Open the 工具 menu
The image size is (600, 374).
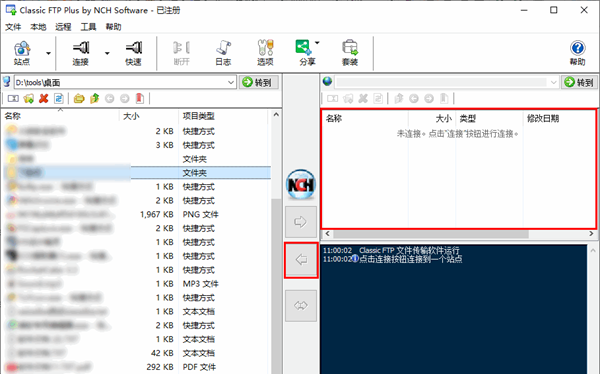(x=88, y=27)
